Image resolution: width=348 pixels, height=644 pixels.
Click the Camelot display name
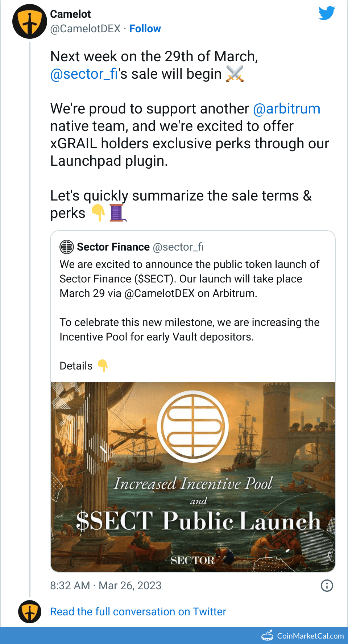pos(70,14)
